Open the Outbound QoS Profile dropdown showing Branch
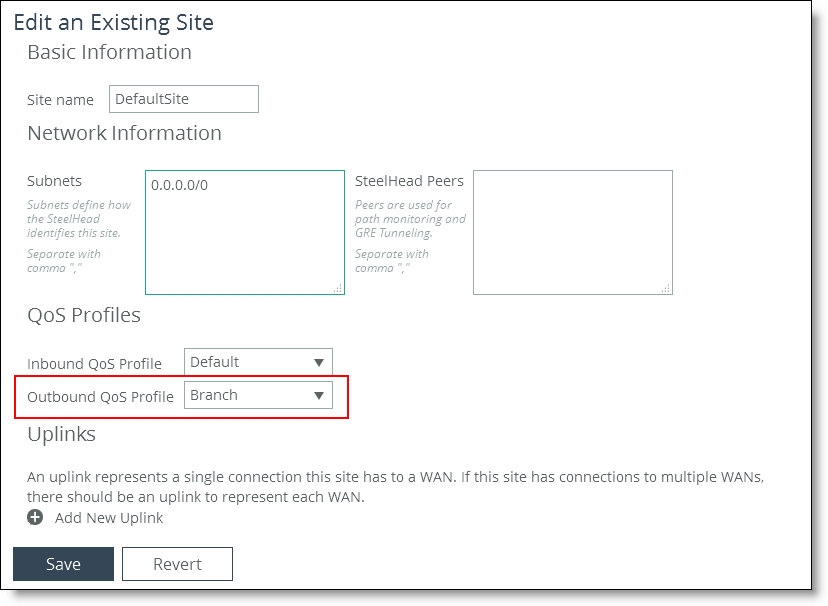This screenshot has height=606, width=828. pyautogui.click(x=258, y=395)
